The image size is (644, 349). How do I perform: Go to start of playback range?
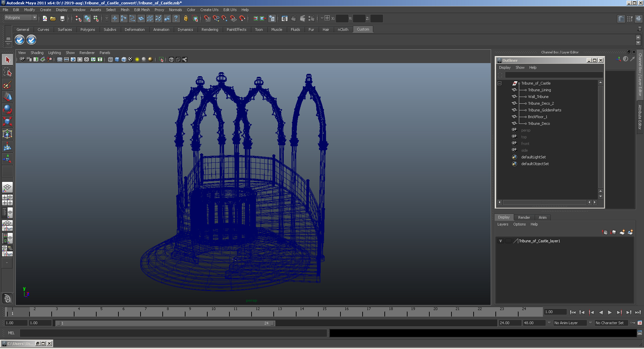click(x=573, y=312)
